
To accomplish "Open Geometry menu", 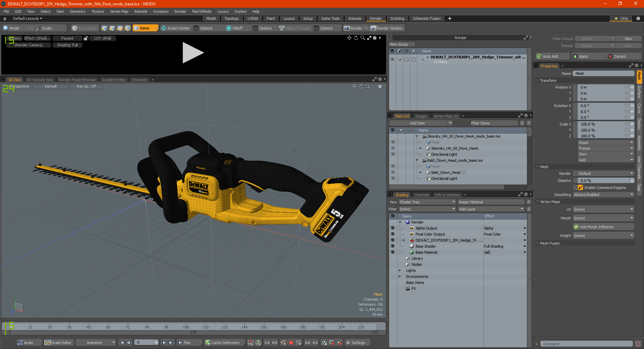I will 77,11.
